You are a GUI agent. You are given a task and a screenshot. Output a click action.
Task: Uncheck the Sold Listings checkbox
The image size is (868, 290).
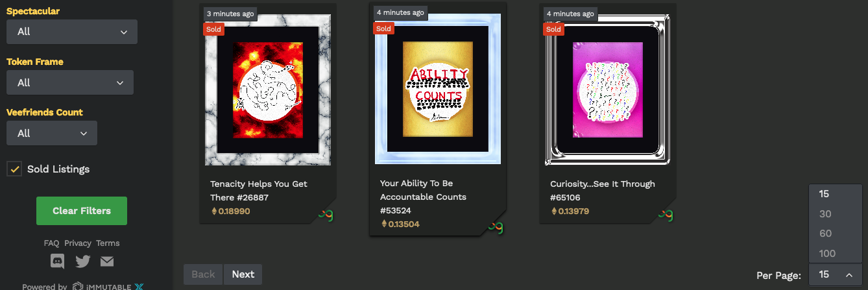click(x=14, y=169)
